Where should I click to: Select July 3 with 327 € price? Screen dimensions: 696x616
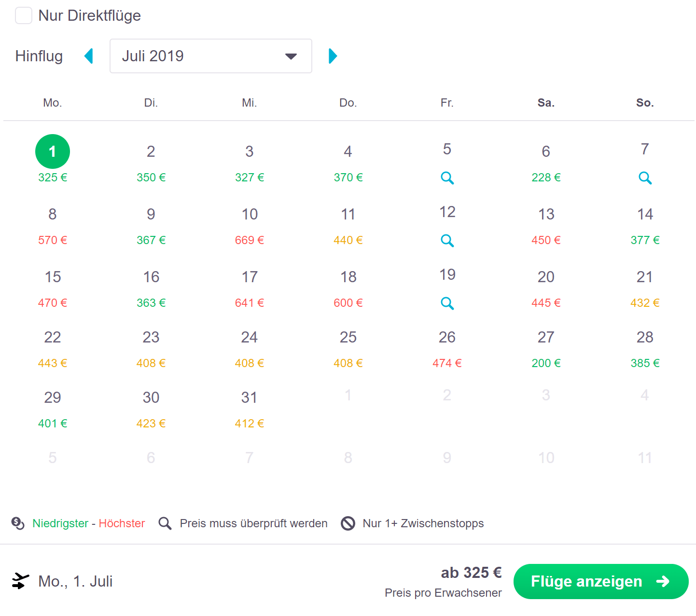(250, 163)
